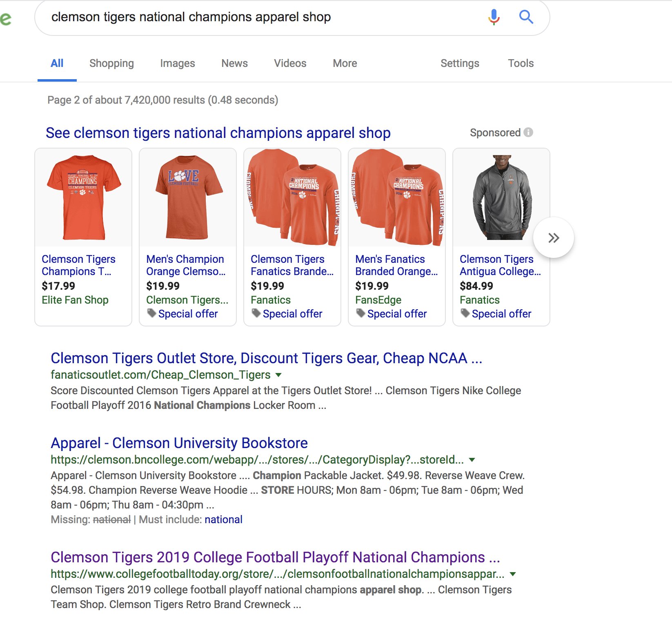Open 'See clemson tigers national champions apparel shop' link
The width and height of the screenshot is (672, 626).
click(218, 133)
